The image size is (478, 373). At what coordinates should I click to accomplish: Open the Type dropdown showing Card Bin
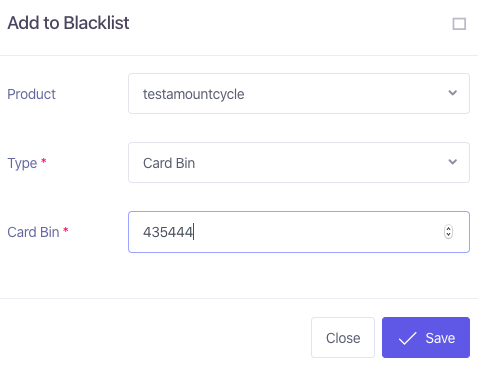point(299,163)
